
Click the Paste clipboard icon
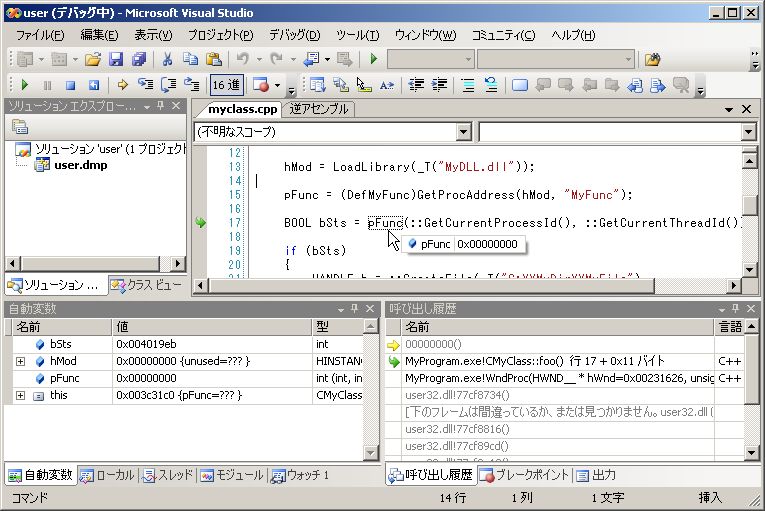pos(214,60)
